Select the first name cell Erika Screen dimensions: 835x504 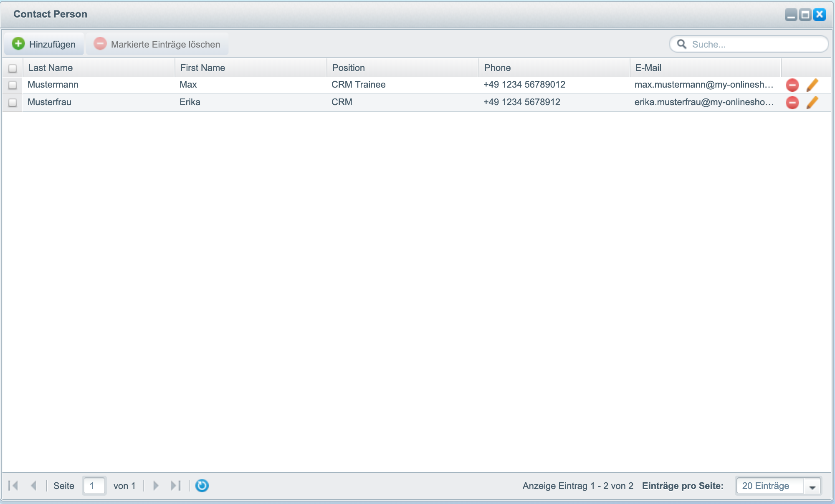[250, 102]
